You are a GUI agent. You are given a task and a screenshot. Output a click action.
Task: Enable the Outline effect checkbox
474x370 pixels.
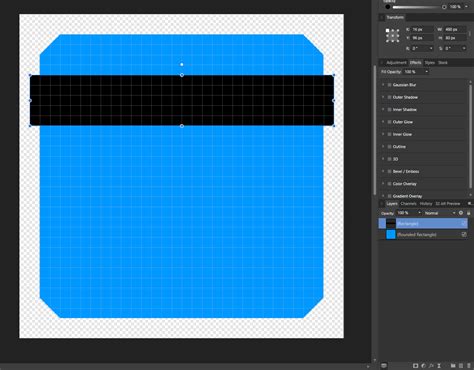389,147
